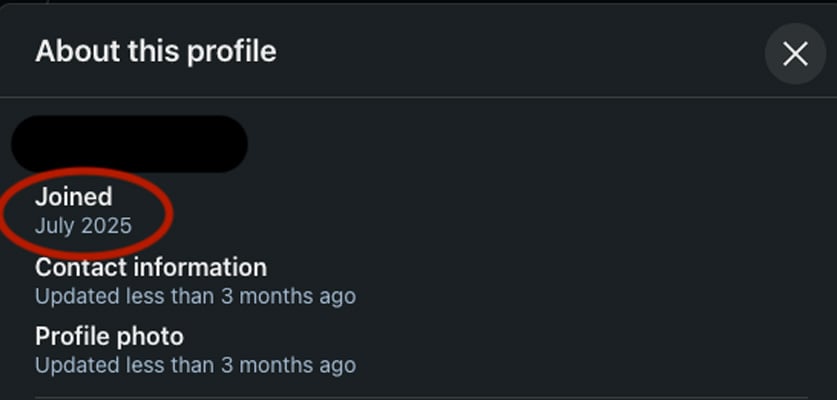
Task: Click the word "July" in join date
Action: (x=55, y=226)
